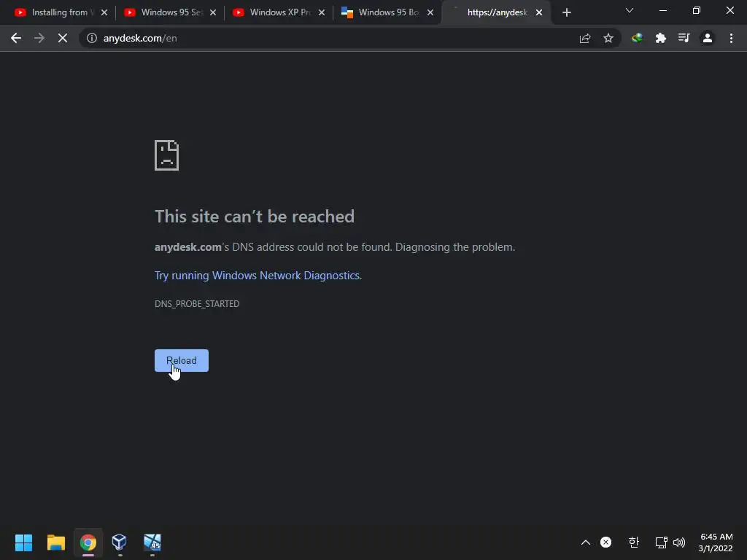The height and width of the screenshot is (560, 747).
Task: Go back to the previous page
Action: (16, 38)
